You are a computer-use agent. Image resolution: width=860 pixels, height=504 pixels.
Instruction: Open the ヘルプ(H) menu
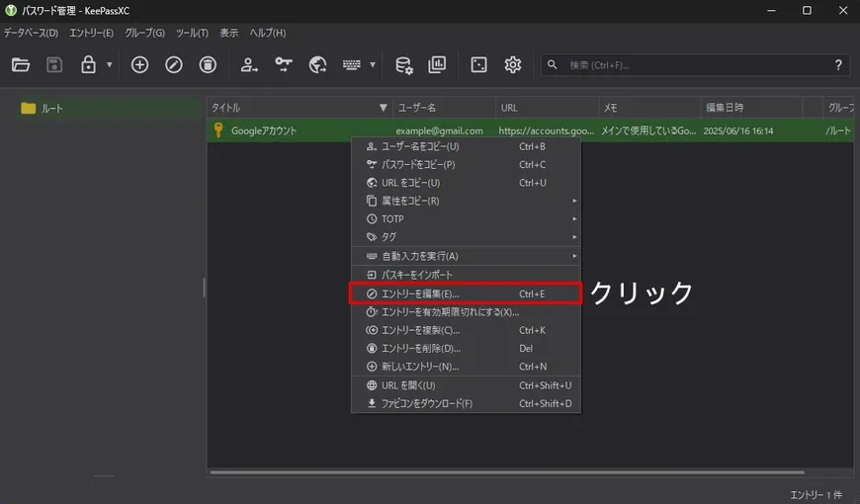tap(268, 33)
